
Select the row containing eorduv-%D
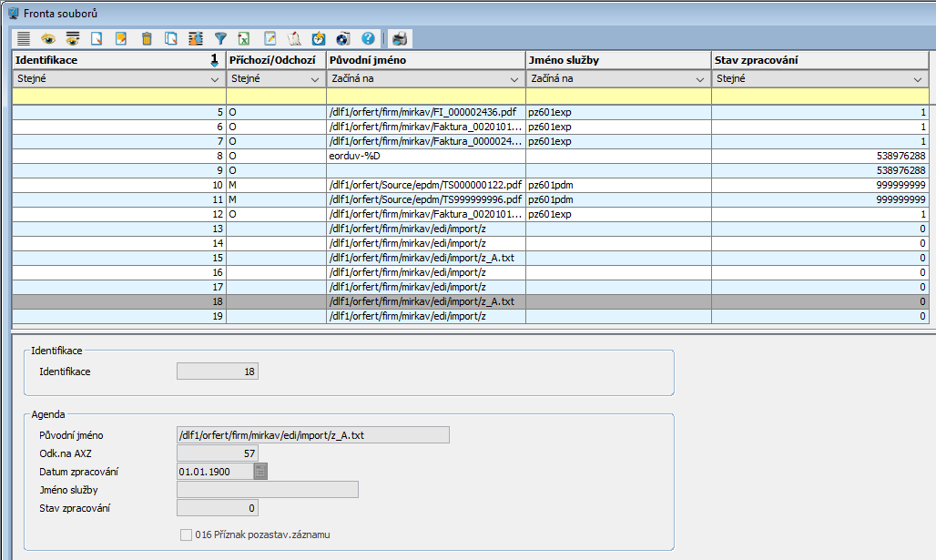(364, 156)
